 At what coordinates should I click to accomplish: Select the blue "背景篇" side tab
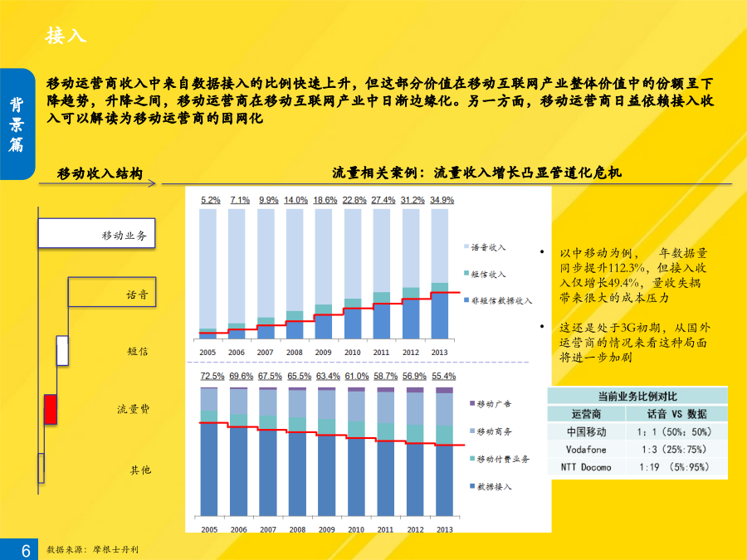[x=17, y=124]
